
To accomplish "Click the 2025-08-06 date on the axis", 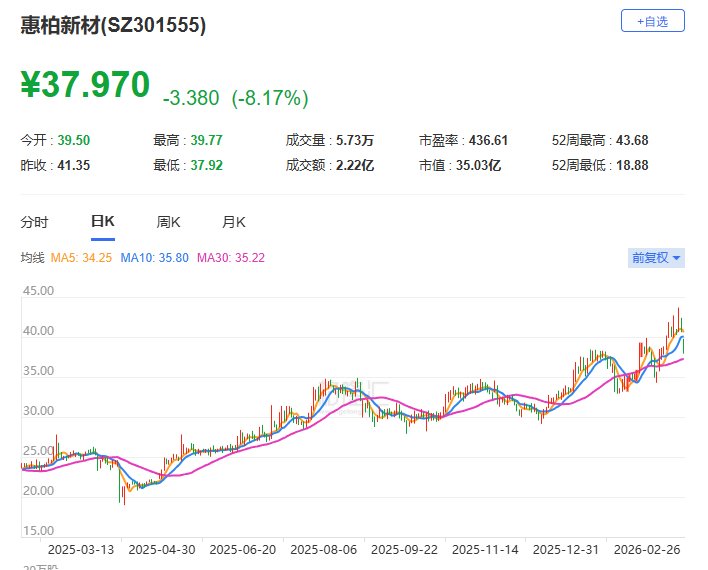I will point(324,549).
